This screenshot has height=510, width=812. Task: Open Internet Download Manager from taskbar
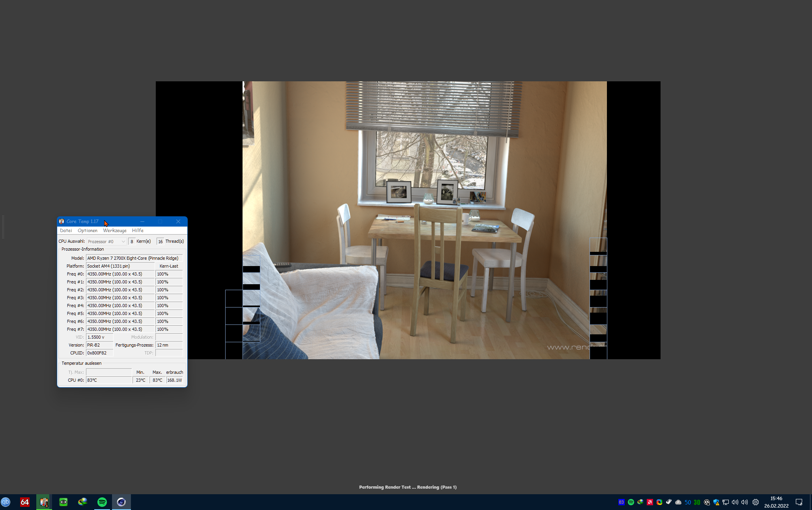click(83, 502)
